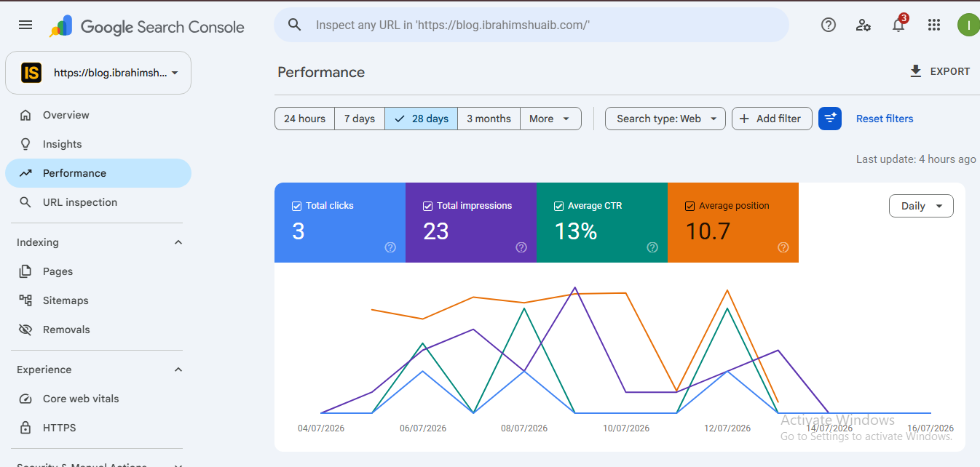Screen dimensions: 980x467
Task: Click the teal Average CTR value 13%
Action: 575,231
